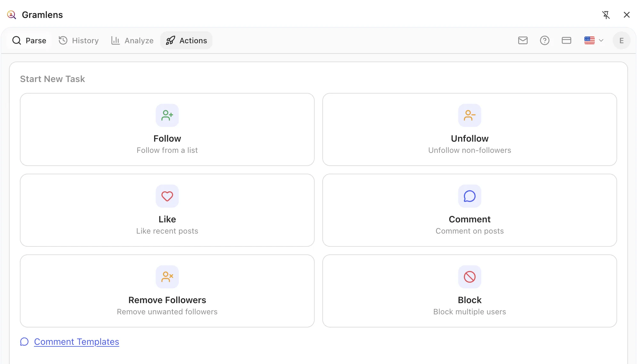Open the E account avatar menu
637x364 pixels.
click(x=621, y=40)
